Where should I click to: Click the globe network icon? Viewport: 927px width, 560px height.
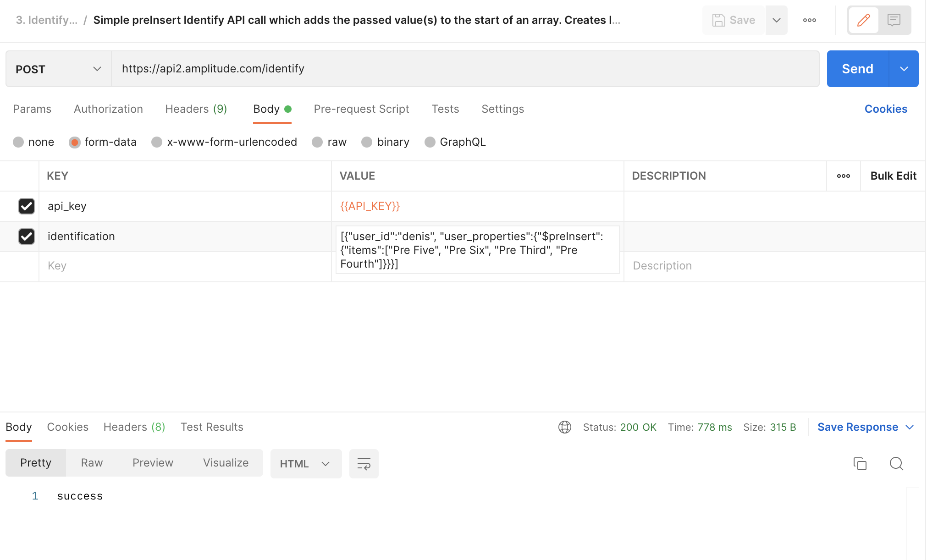click(x=564, y=427)
